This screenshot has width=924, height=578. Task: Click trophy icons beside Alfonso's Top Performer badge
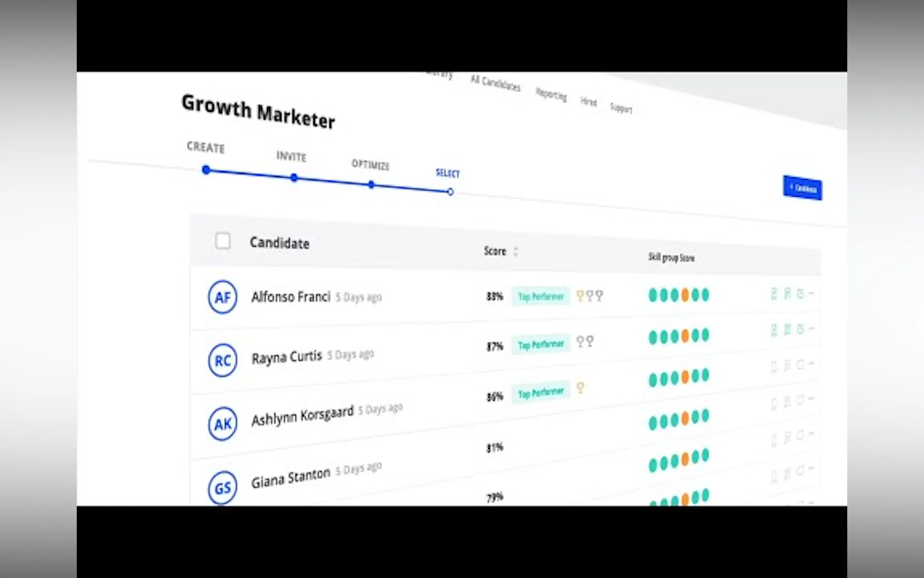click(589, 296)
